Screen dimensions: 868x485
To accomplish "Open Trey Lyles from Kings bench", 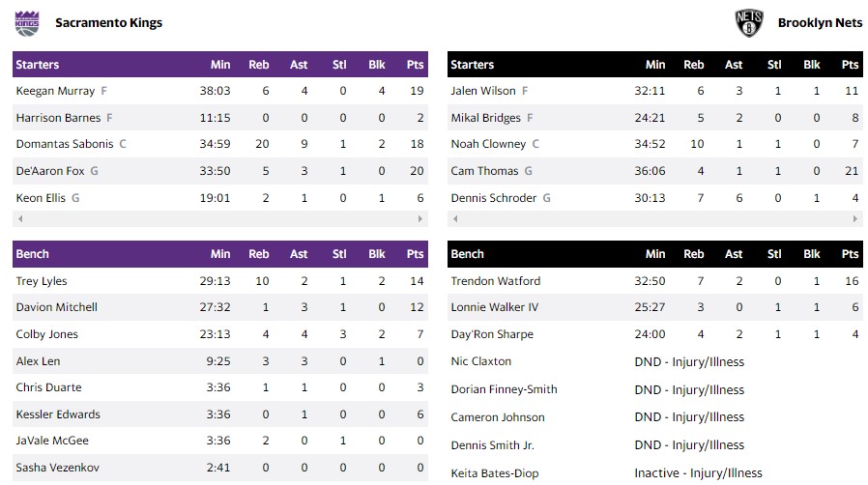I will [x=42, y=281].
